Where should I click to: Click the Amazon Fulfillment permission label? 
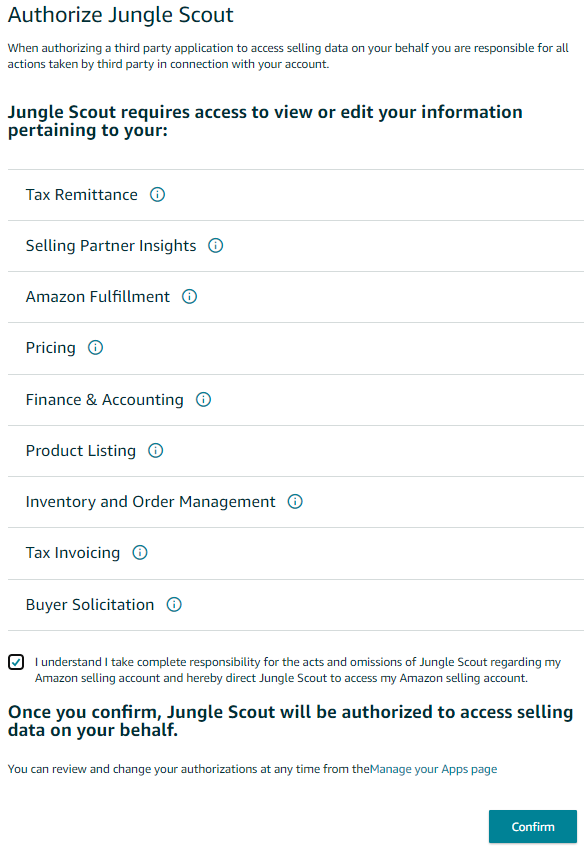coord(98,297)
